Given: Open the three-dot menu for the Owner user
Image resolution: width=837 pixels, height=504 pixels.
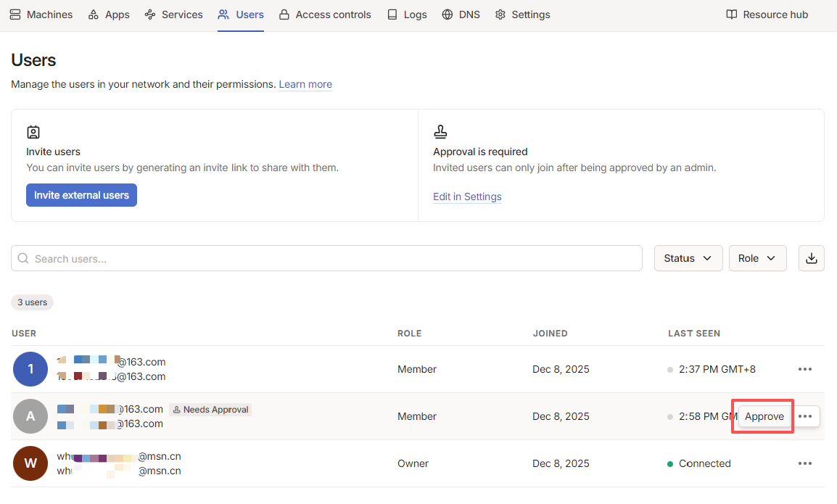Looking at the screenshot, I should coord(805,463).
